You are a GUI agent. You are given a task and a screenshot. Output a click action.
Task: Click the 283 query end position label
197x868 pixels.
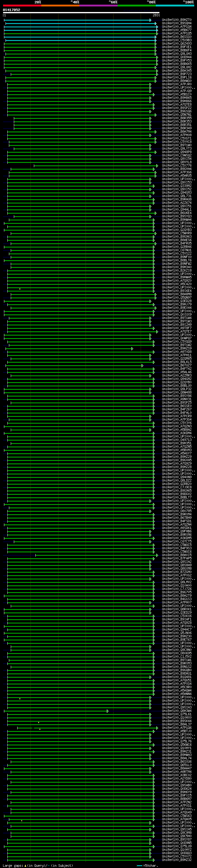pos(155,15)
